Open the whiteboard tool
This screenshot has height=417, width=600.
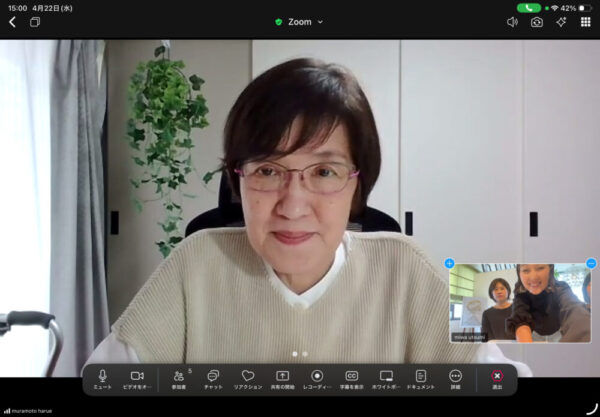point(386,377)
